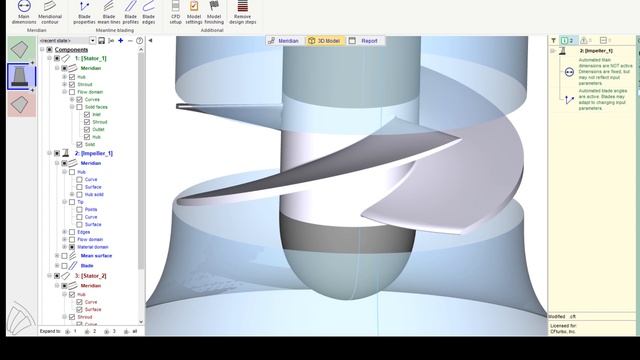Collapse the Stator_1 tree node
The height and width of the screenshot is (360, 640).
(49, 58)
